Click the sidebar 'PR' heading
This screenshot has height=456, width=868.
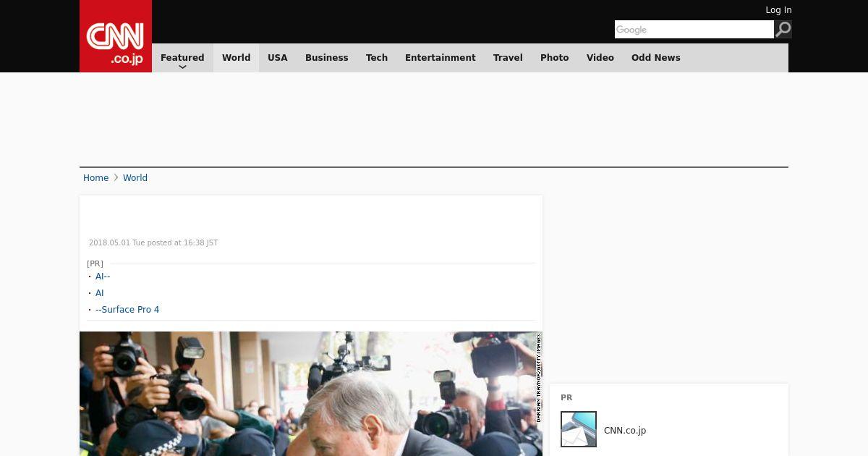[x=566, y=397]
